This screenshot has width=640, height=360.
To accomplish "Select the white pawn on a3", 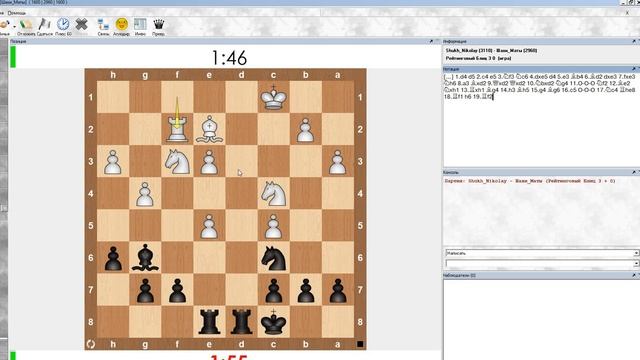I will [337, 162].
